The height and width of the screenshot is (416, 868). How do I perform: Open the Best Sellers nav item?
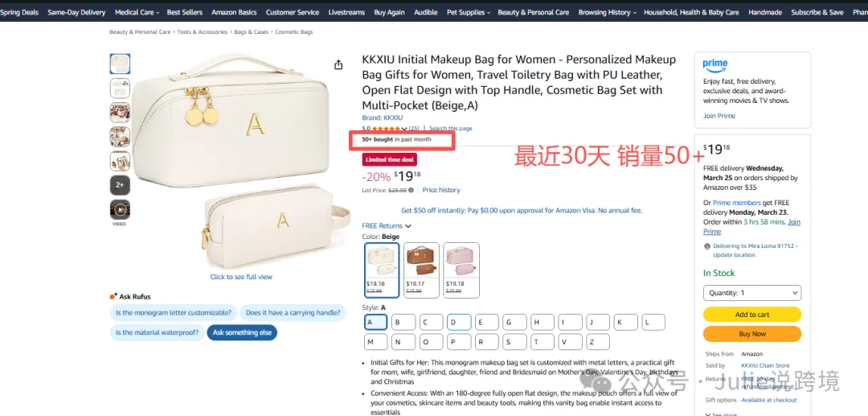pos(184,12)
